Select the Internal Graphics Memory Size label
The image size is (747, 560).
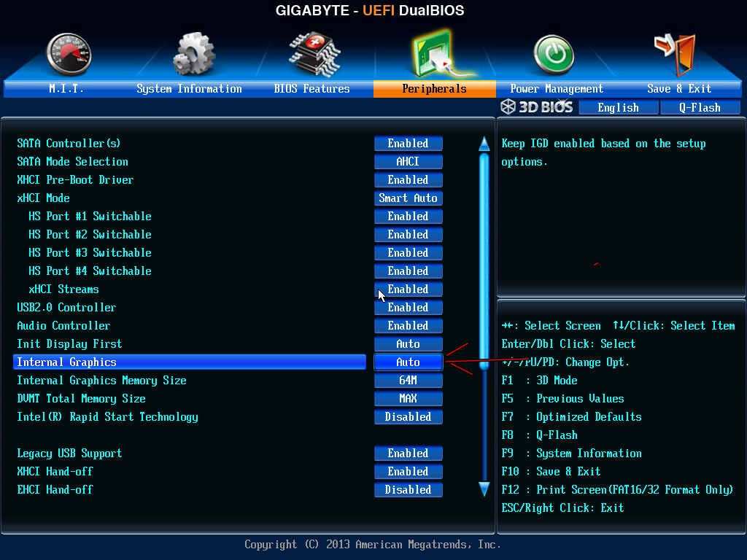[x=101, y=380]
